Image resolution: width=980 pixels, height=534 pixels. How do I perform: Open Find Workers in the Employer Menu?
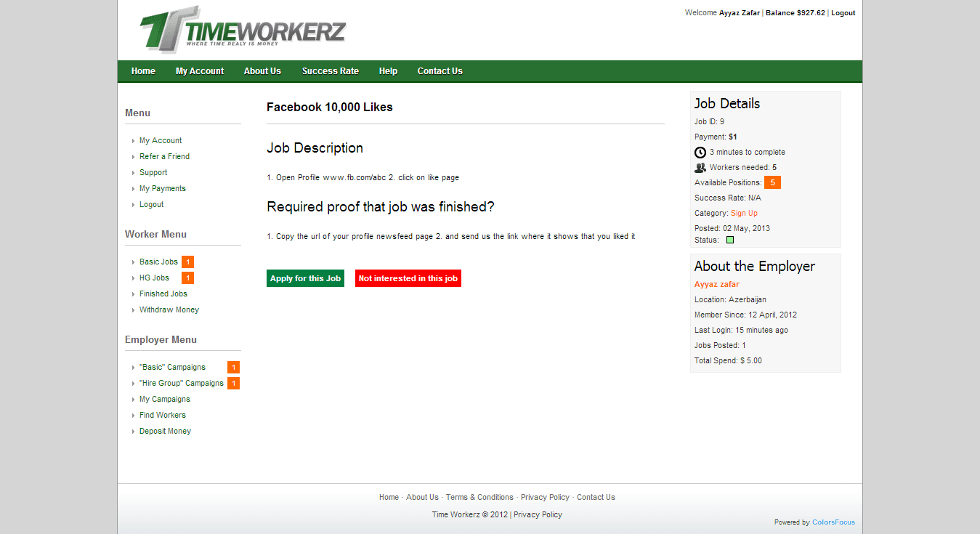tap(163, 416)
